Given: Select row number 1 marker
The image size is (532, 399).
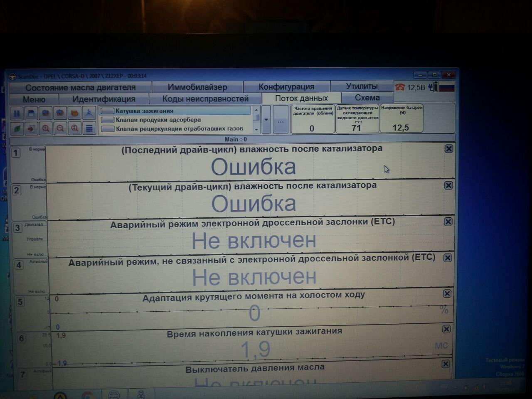Looking at the screenshot, I should 15,153.
